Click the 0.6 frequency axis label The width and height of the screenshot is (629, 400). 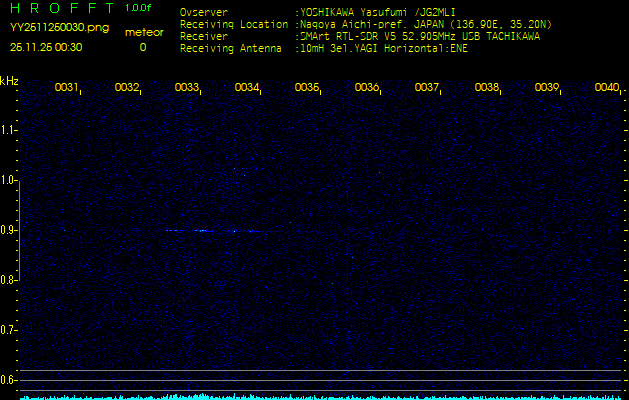click(8, 380)
